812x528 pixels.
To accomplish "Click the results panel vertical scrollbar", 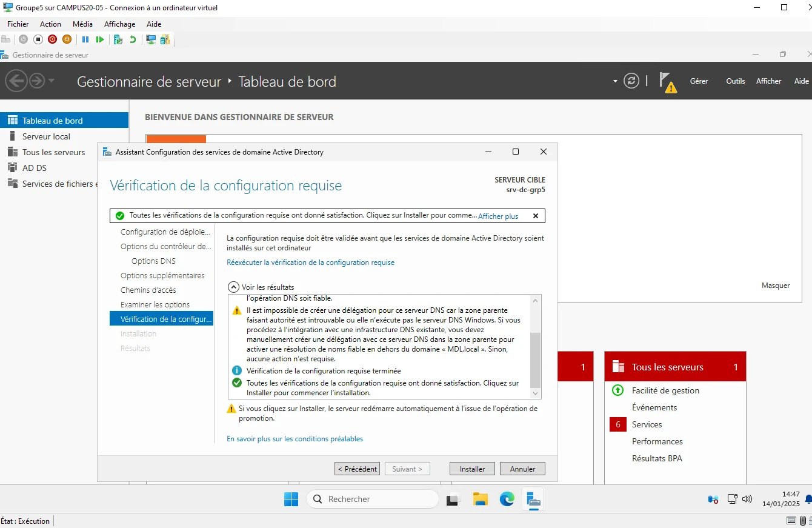I will coord(535,359).
